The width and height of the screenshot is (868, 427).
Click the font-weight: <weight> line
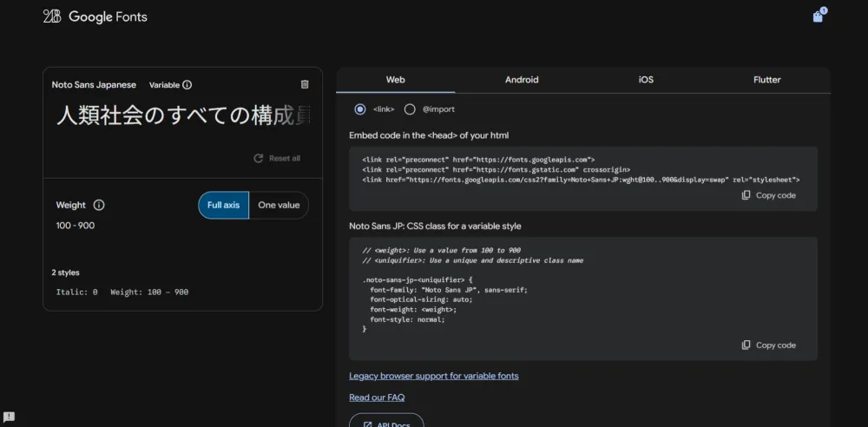click(413, 310)
